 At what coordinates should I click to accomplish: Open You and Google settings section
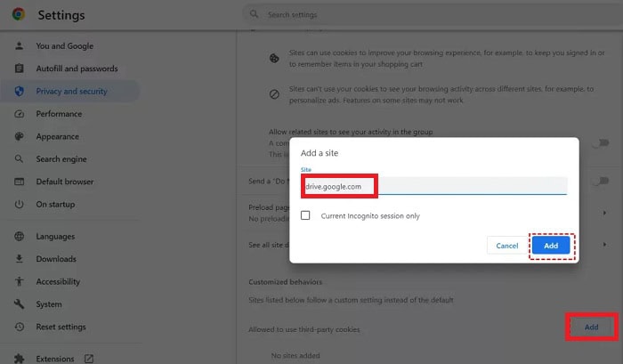(65, 45)
